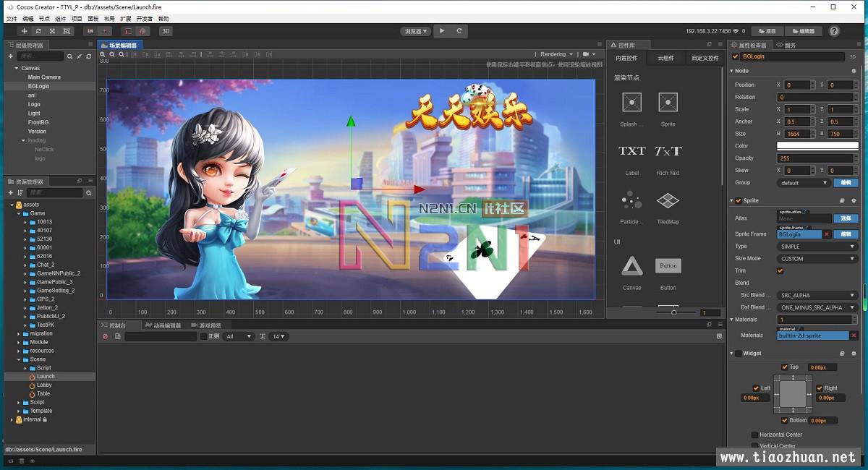Add a Canvas UI node from the library
Image resolution: width=868 pixels, height=470 pixels.
[x=631, y=266]
